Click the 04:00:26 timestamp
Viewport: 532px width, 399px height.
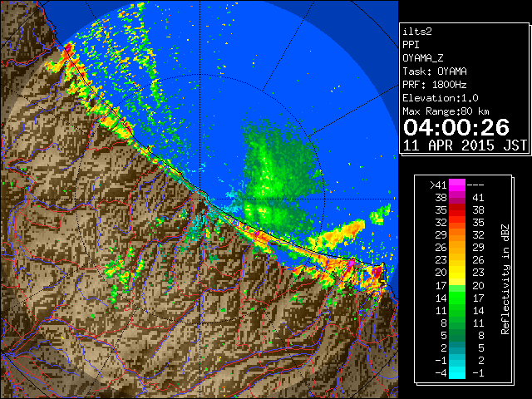tap(456, 127)
